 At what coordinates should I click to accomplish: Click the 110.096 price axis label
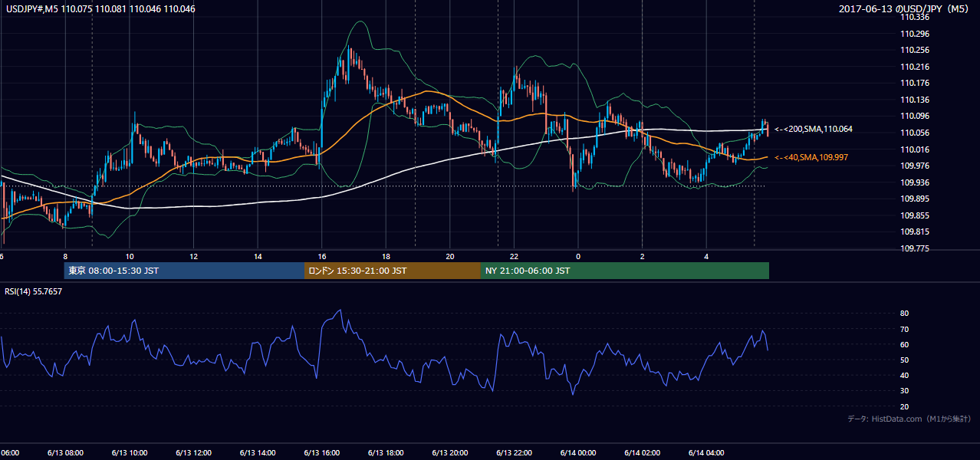[x=914, y=117]
